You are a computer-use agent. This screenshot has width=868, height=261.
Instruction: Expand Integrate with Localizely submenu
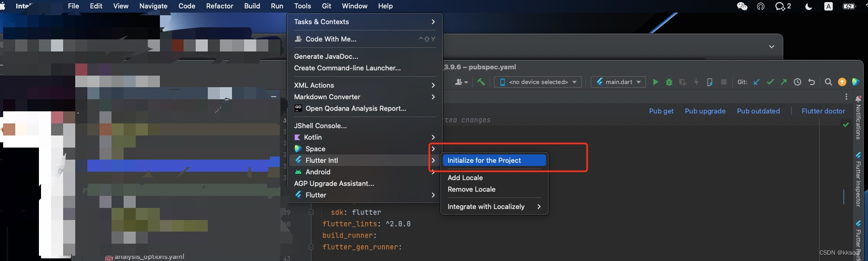(494, 206)
